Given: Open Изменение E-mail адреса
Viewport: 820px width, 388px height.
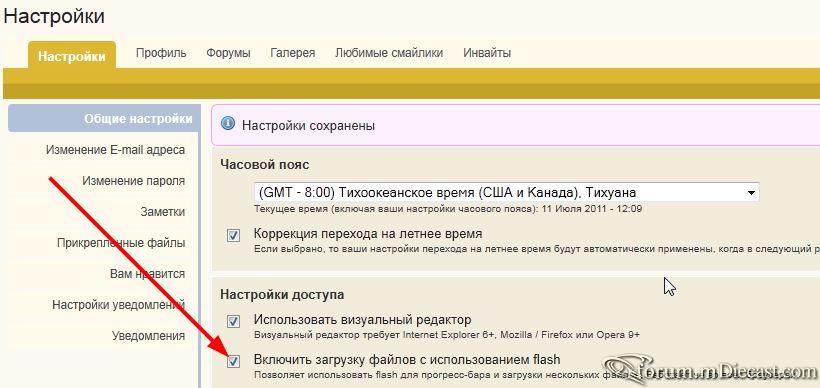Looking at the screenshot, I should tap(115, 150).
